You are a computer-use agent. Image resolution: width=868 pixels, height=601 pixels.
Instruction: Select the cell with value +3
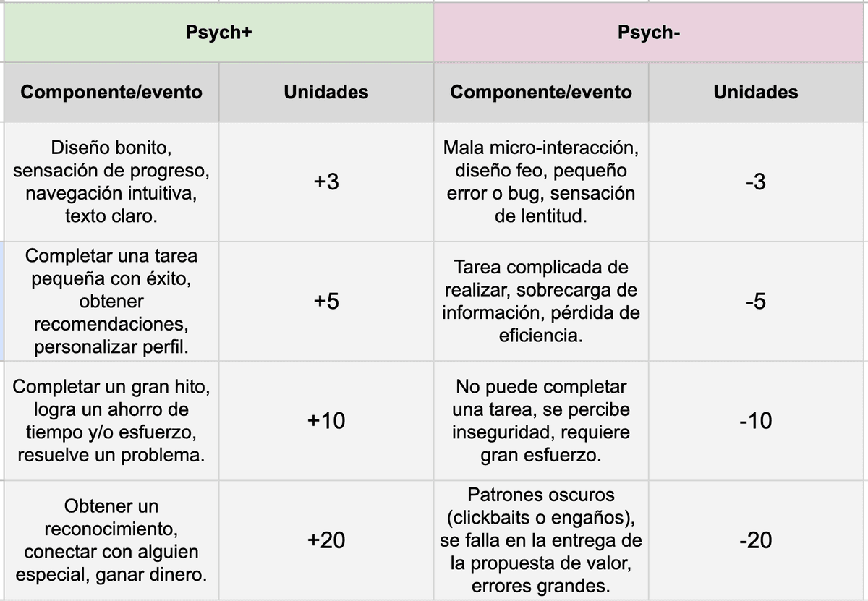[326, 182]
